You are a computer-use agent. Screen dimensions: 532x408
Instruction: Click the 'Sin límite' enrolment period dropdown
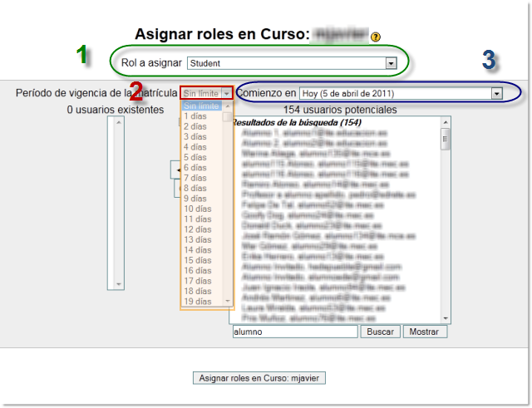(x=207, y=94)
